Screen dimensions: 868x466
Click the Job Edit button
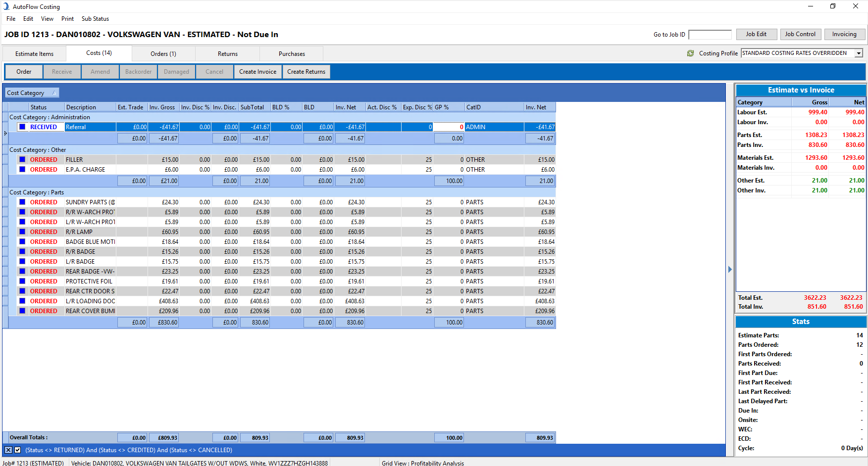756,34
